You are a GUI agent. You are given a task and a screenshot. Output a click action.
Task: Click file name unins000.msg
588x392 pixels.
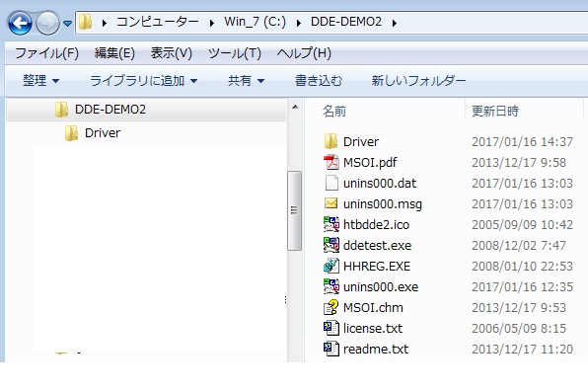click(383, 203)
